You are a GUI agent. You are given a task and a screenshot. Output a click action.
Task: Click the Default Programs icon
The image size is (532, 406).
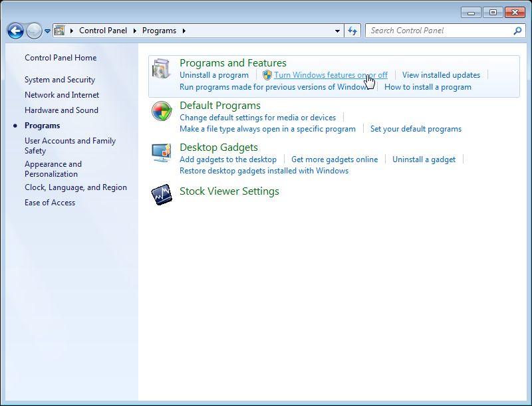point(162,112)
